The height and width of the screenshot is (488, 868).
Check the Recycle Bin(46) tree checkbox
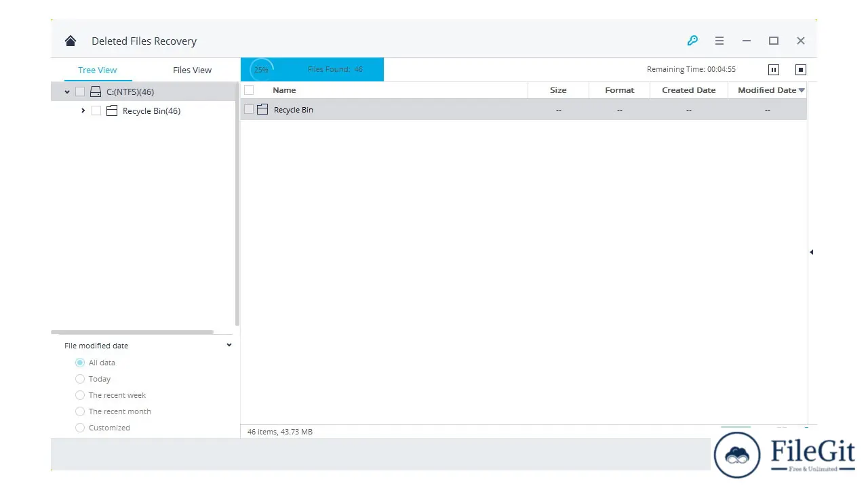pyautogui.click(x=96, y=110)
